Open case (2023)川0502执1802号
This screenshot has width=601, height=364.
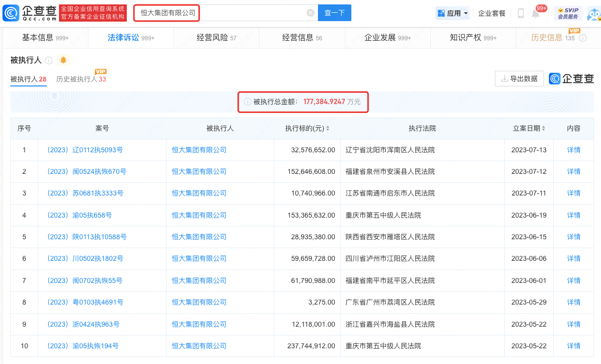[84, 258]
